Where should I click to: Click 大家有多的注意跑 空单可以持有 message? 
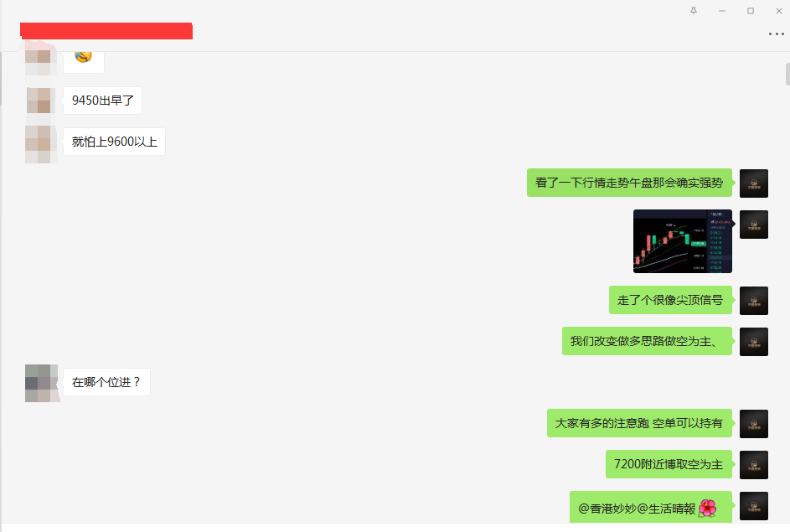coord(639,423)
